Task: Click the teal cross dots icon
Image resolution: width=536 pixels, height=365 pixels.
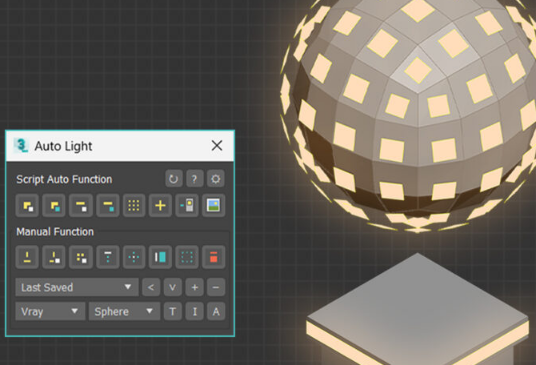Action: 134,257
